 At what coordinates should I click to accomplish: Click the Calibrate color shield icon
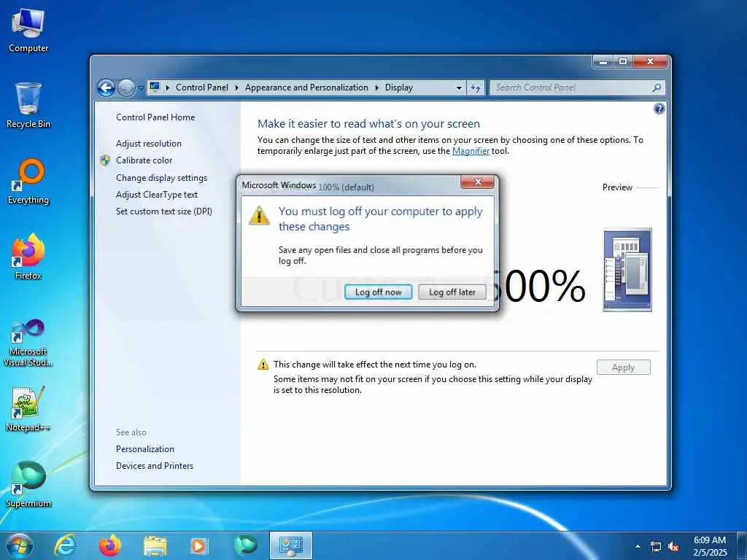[x=105, y=160]
